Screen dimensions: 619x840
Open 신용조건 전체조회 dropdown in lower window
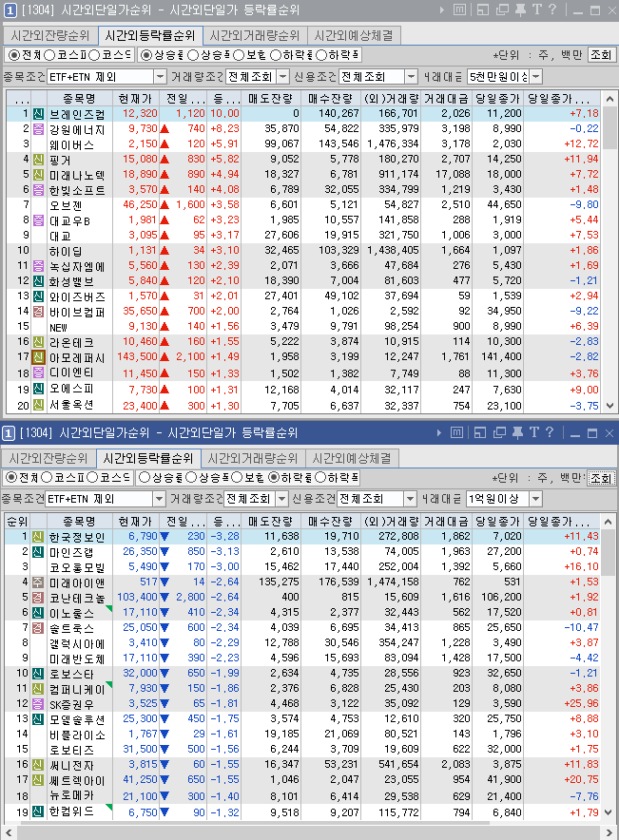click(x=410, y=499)
